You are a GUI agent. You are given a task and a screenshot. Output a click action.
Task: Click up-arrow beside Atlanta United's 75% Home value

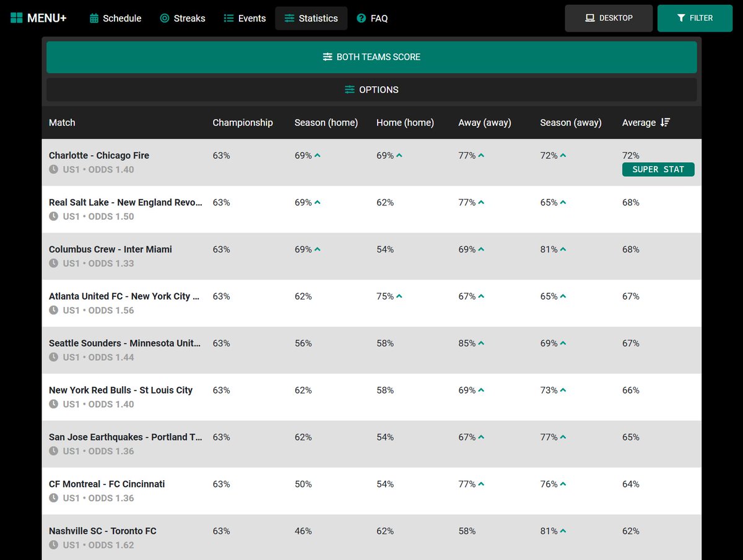coord(399,297)
